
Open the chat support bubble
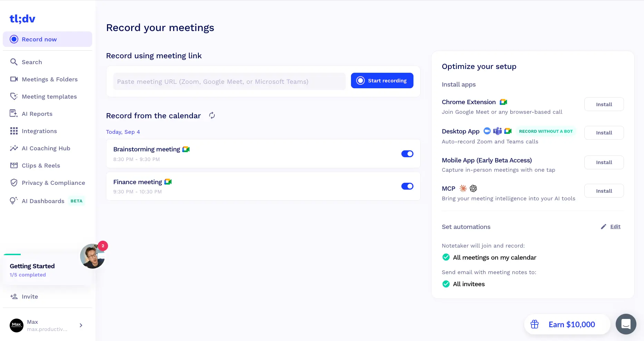coord(626,324)
